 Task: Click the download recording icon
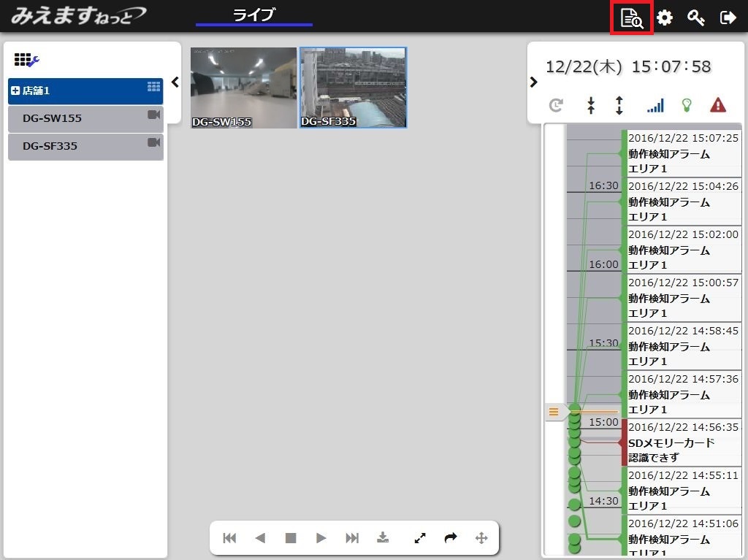tap(383, 538)
